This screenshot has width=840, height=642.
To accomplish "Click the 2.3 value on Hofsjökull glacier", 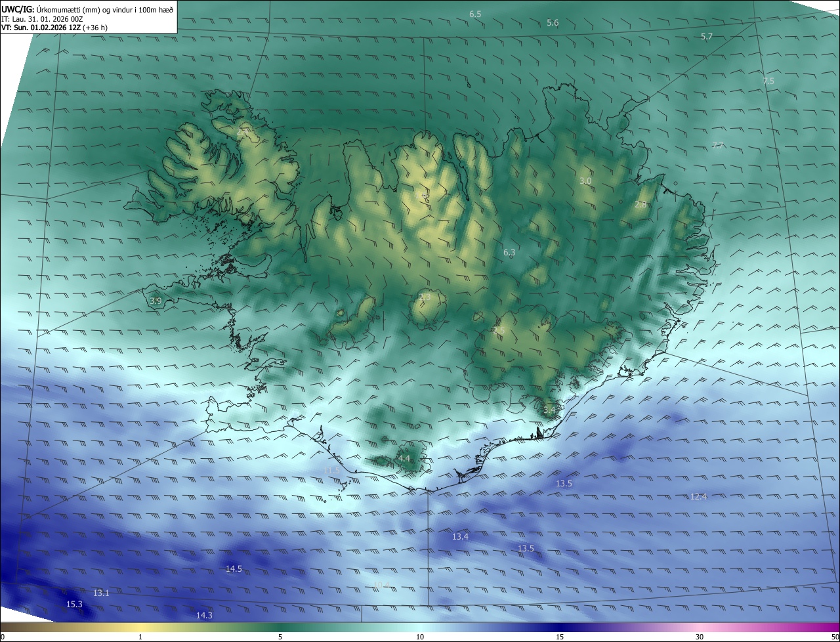I will click(x=425, y=297).
